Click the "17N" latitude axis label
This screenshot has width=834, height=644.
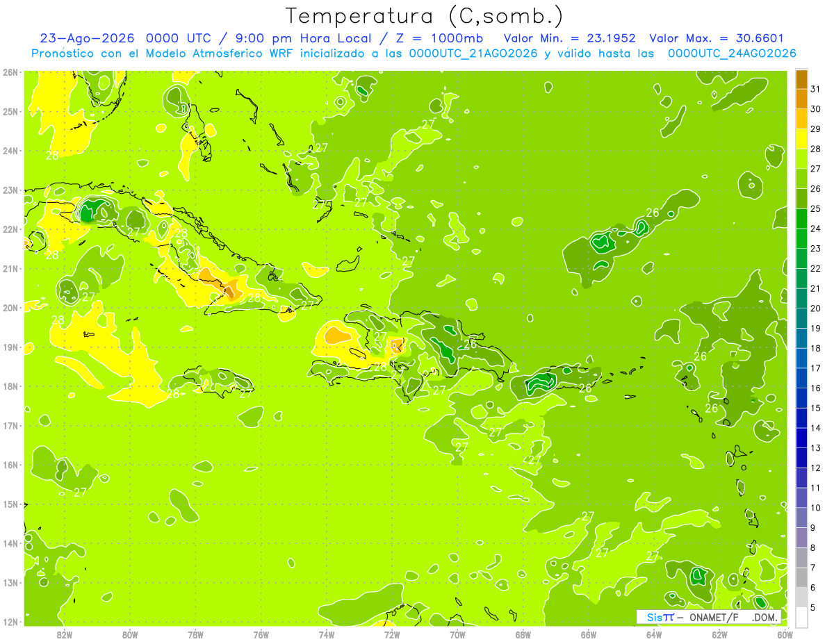10,426
